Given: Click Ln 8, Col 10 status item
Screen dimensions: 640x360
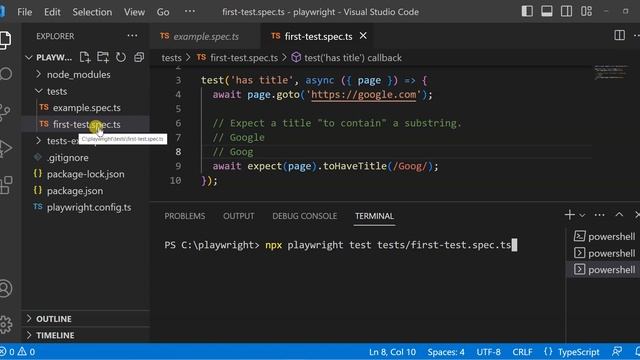Looking at the screenshot, I should (x=392, y=352).
